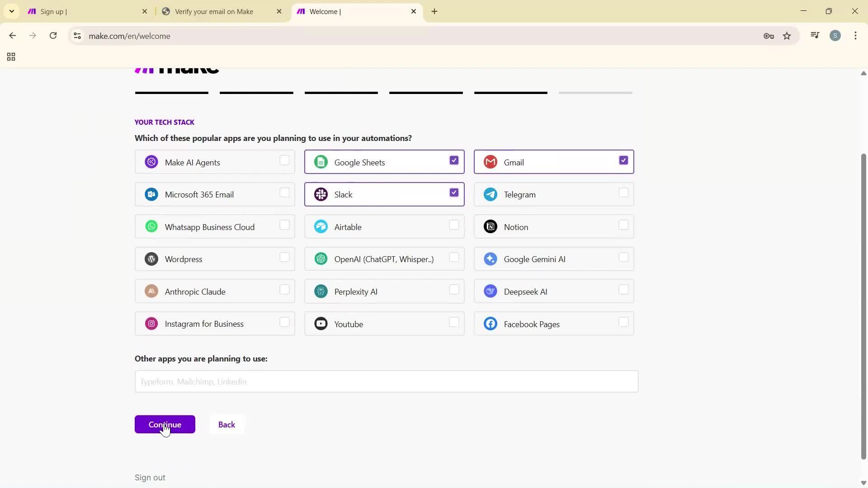Click the Anthropic Claude icon

pos(151,291)
